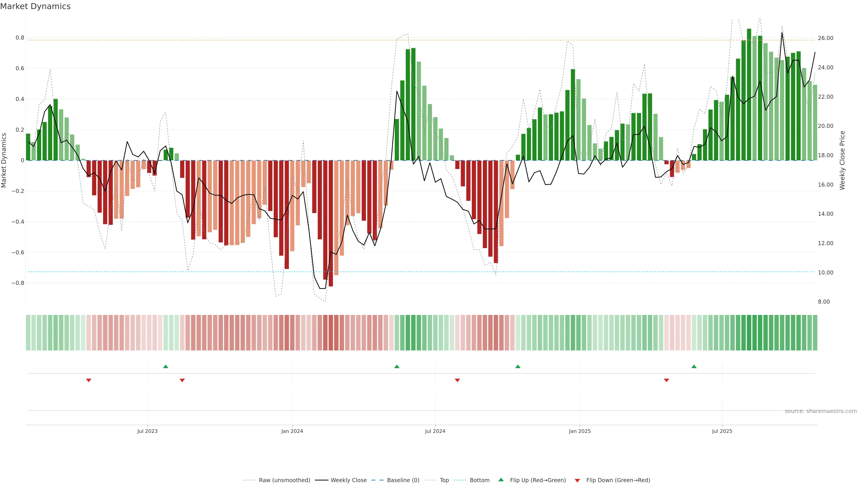Click the Jul 2025 x-axis label
The image size is (868, 488).
click(722, 431)
